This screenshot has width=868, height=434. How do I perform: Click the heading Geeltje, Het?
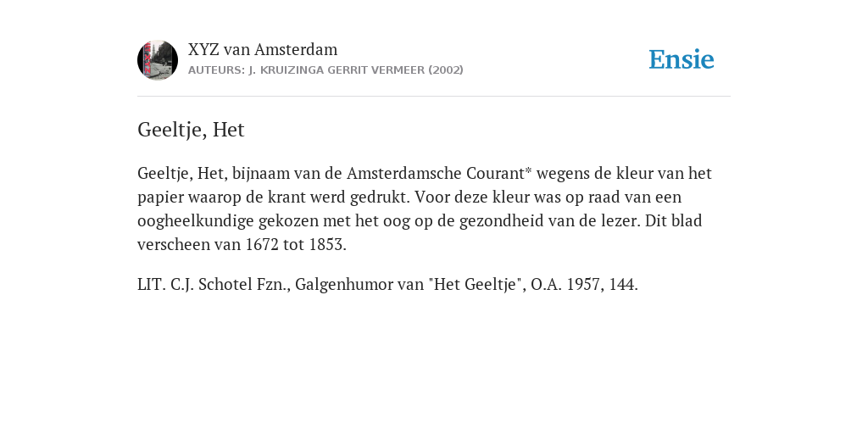coord(191,130)
